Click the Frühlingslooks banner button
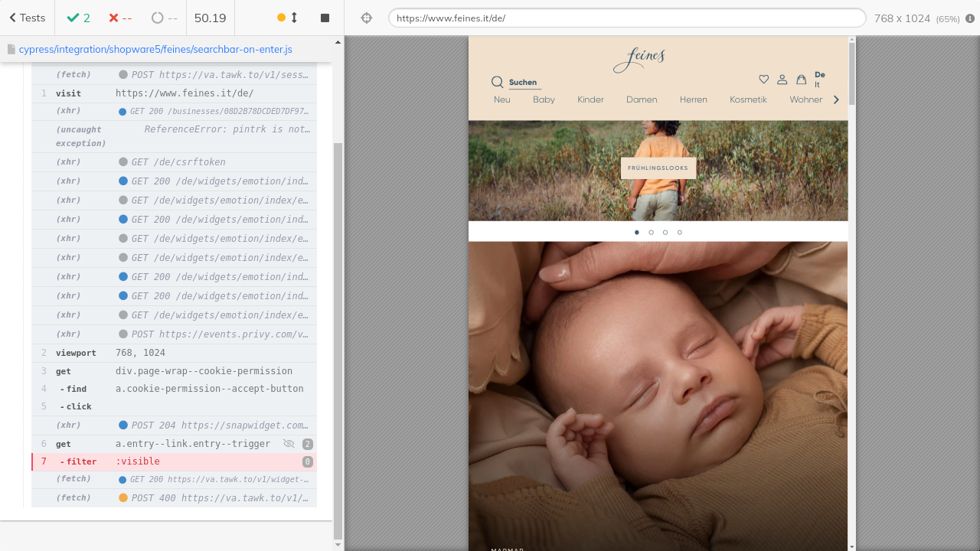The height and width of the screenshot is (551, 980). [658, 168]
